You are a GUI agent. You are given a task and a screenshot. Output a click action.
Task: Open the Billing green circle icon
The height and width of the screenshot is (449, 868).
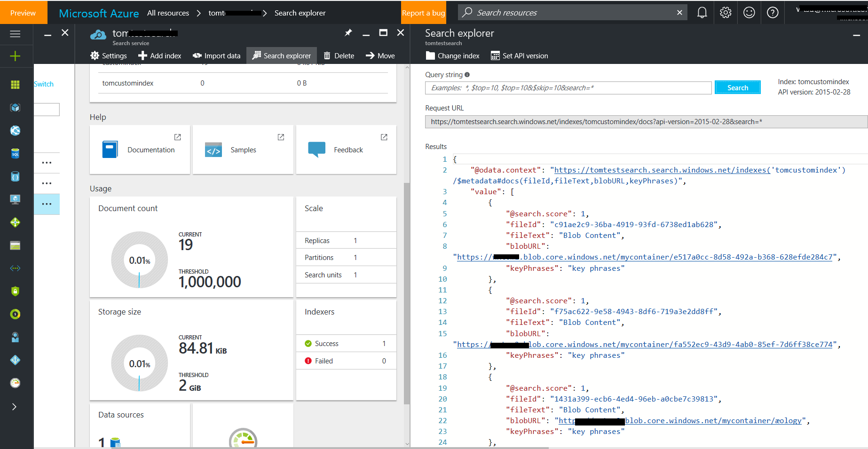point(15,314)
